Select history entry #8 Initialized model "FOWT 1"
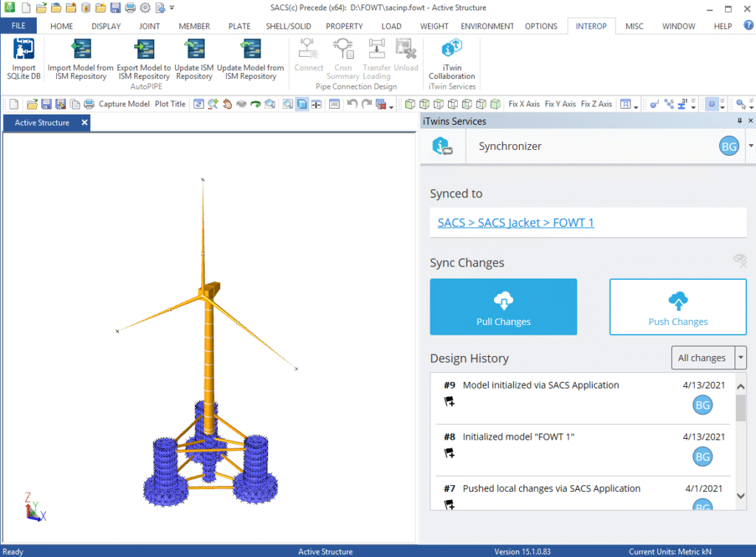The image size is (756, 557). click(x=584, y=449)
